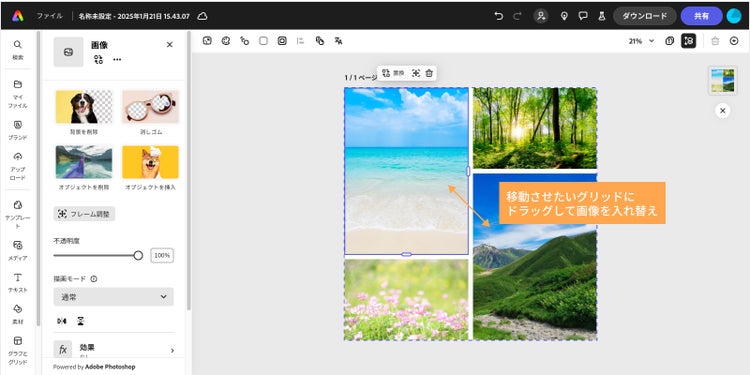Viewport: 750px width, 375px height.
Task: Open 検索 in the left sidebar
Action: pyautogui.click(x=18, y=50)
